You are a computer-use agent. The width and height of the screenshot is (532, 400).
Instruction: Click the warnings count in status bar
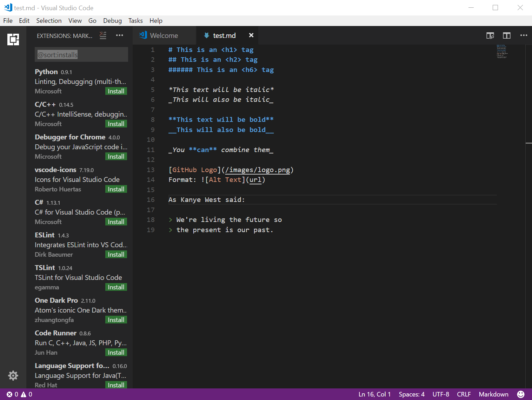27,394
